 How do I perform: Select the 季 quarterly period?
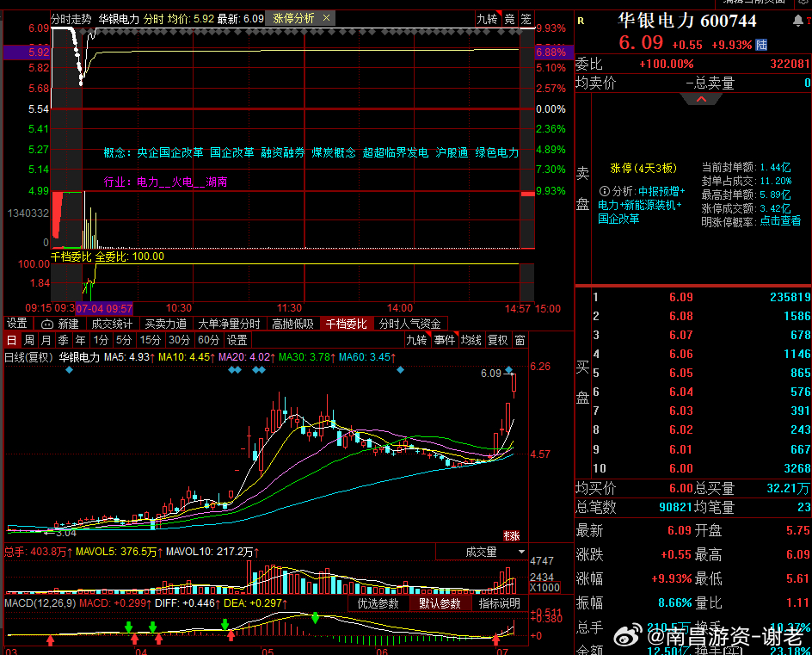pyautogui.click(x=63, y=340)
